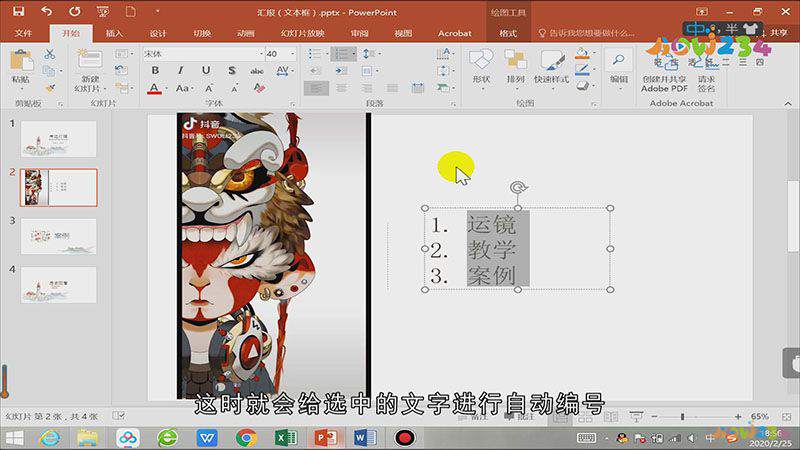Click the Distribute text alignment icon
Image resolution: width=800 pixels, height=450 pixels.
tap(418, 88)
